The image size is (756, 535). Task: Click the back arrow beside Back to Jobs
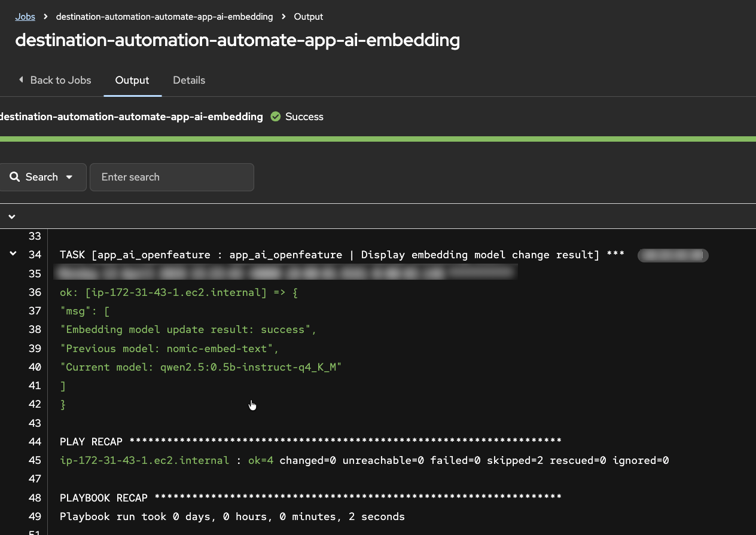click(21, 80)
